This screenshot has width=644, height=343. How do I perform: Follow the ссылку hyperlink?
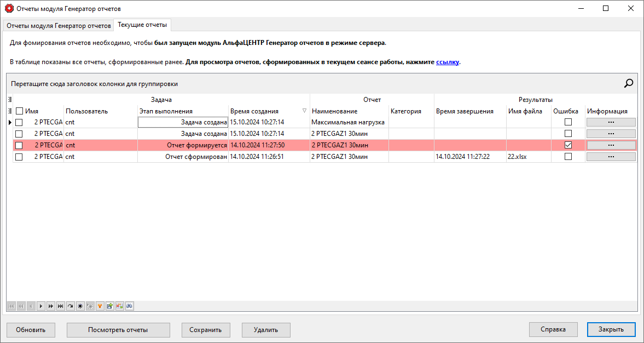click(447, 62)
